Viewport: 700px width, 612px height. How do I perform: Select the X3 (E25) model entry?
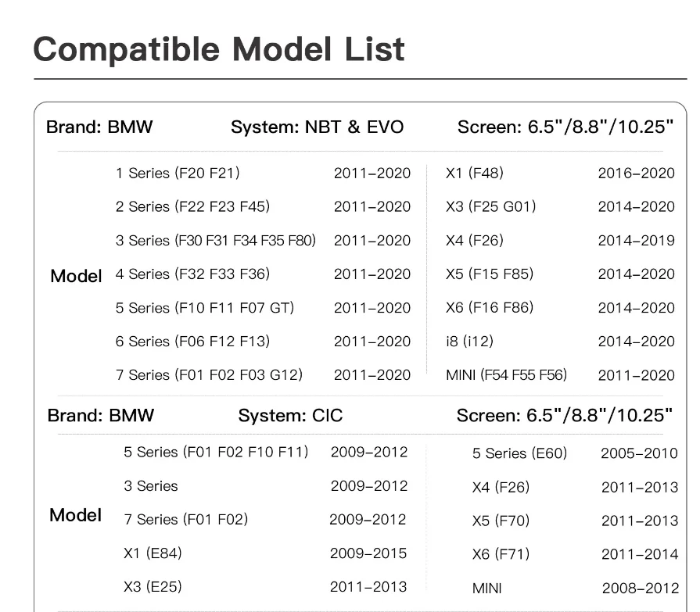point(153,586)
